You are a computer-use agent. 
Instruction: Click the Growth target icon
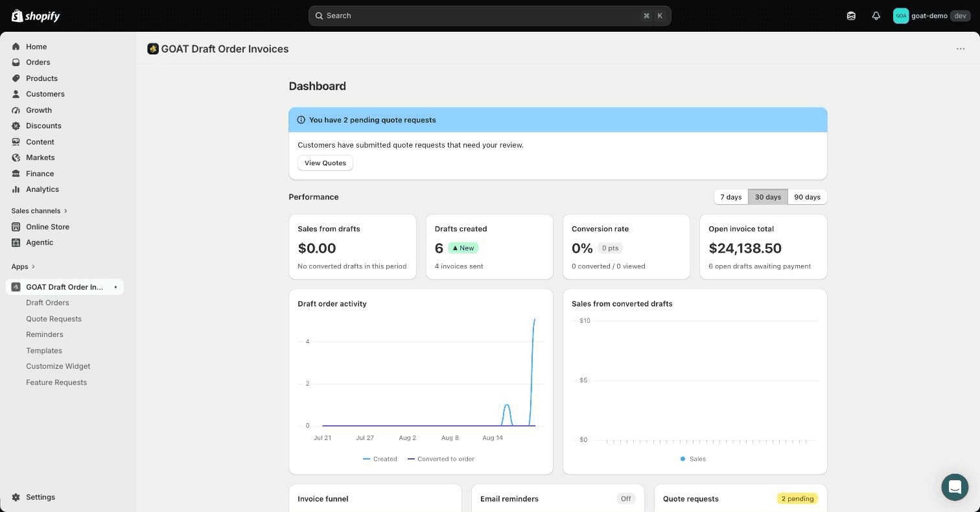pyautogui.click(x=16, y=110)
